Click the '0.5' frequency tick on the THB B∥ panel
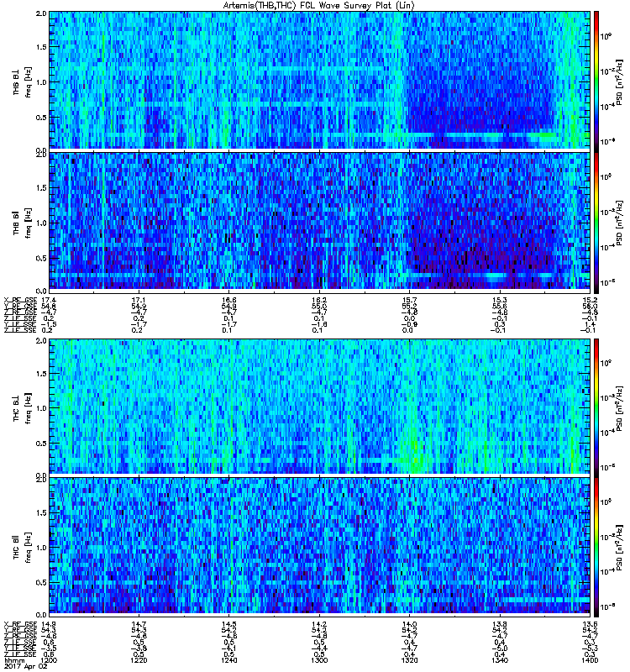 coord(41,258)
